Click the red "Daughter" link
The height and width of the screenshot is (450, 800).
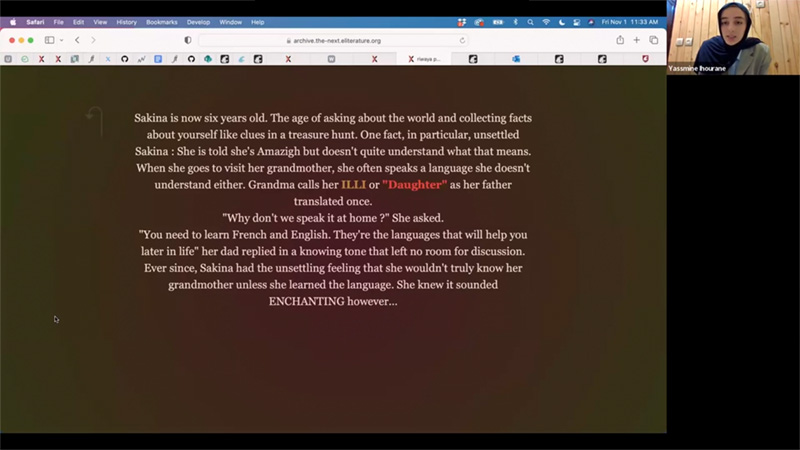click(414, 185)
